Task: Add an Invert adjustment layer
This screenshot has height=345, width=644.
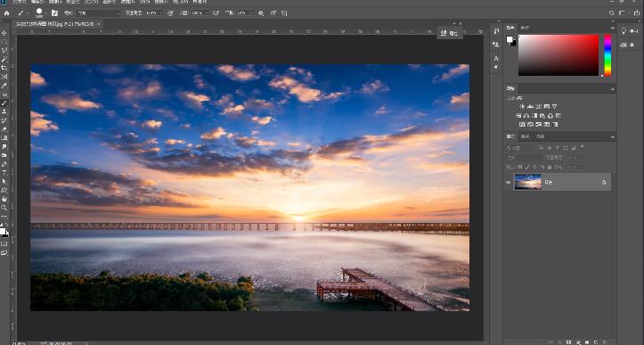Action: coord(522,124)
